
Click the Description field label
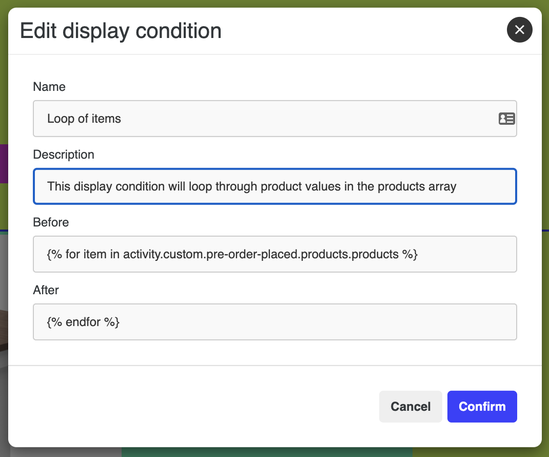tap(63, 154)
